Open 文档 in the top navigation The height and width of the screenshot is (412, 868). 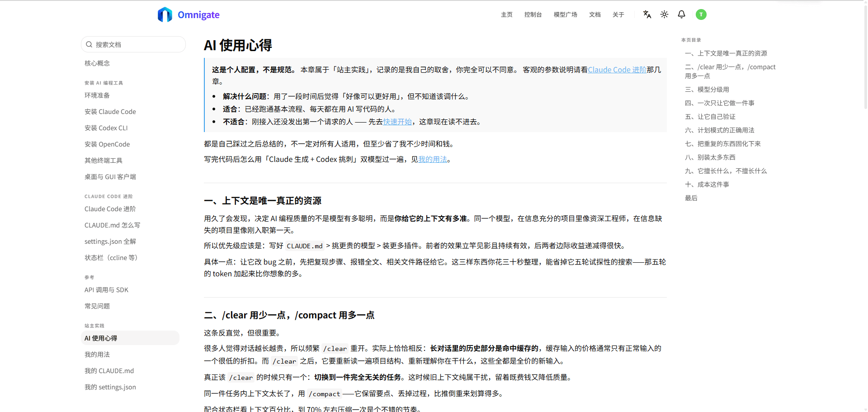pos(594,14)
